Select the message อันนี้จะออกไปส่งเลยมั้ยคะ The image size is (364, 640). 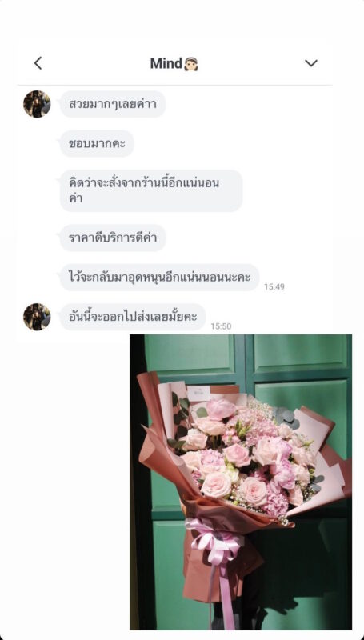pos(133,317)
